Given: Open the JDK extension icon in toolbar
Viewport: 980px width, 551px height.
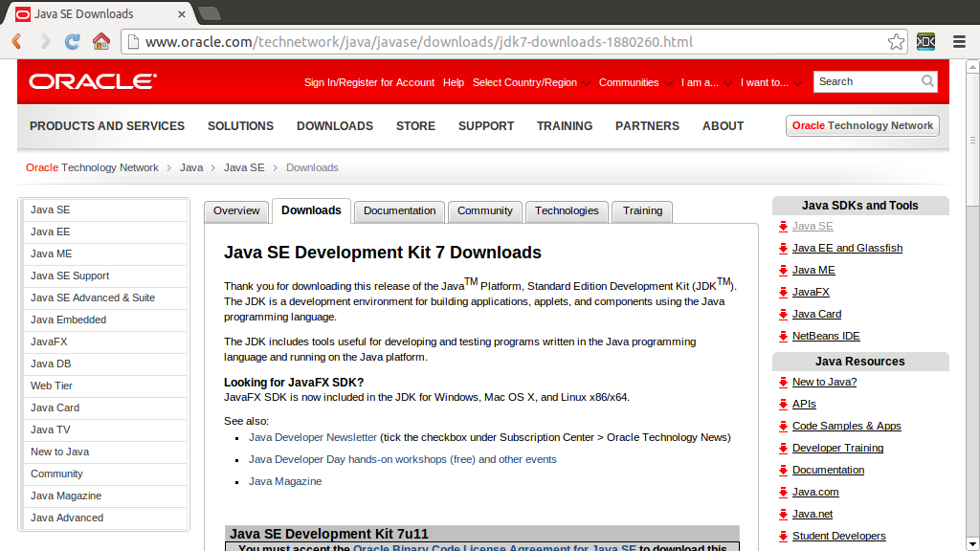Looking at the screenshot, I should point(925,42).
